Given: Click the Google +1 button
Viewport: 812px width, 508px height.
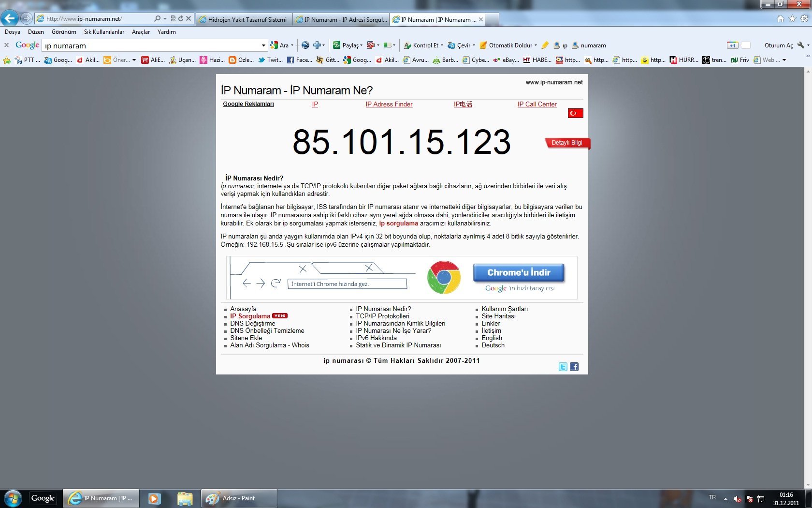Looking at the screenshot, I should 732,45.
